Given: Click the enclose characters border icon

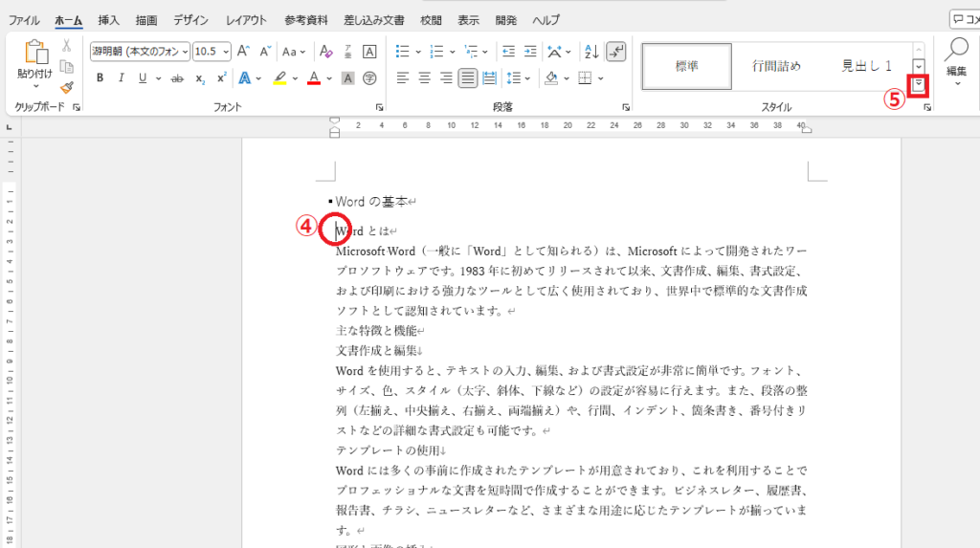Looking at the screenshot, I should (369, 52).
